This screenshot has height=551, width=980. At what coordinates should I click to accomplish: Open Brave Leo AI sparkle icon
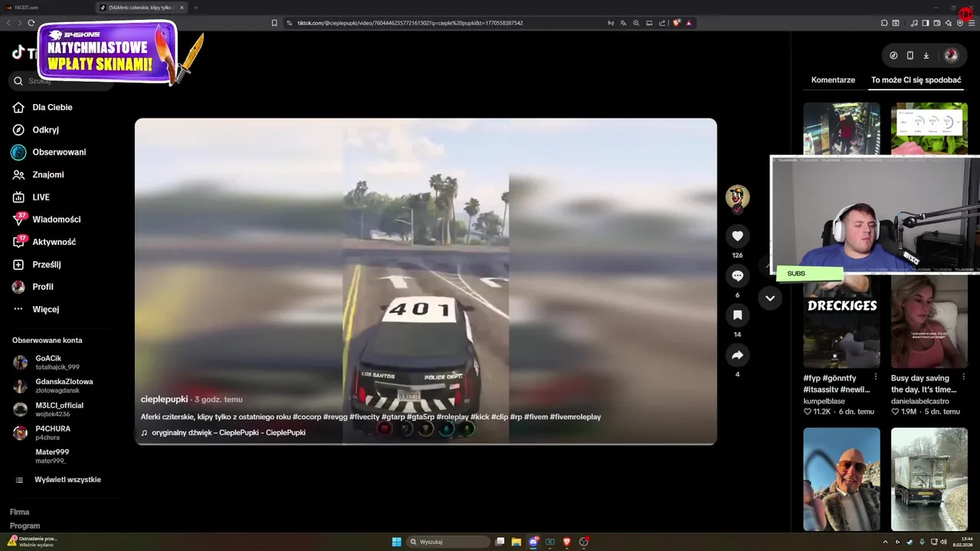pos(949,23)
